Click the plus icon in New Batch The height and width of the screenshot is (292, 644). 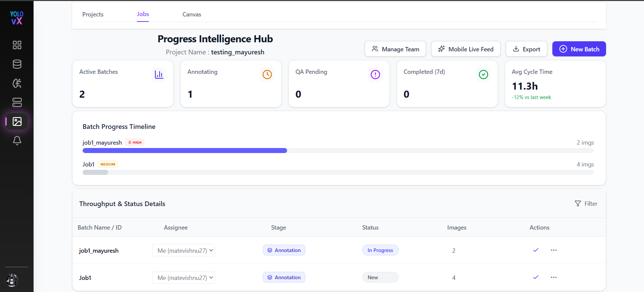(563, 49)
